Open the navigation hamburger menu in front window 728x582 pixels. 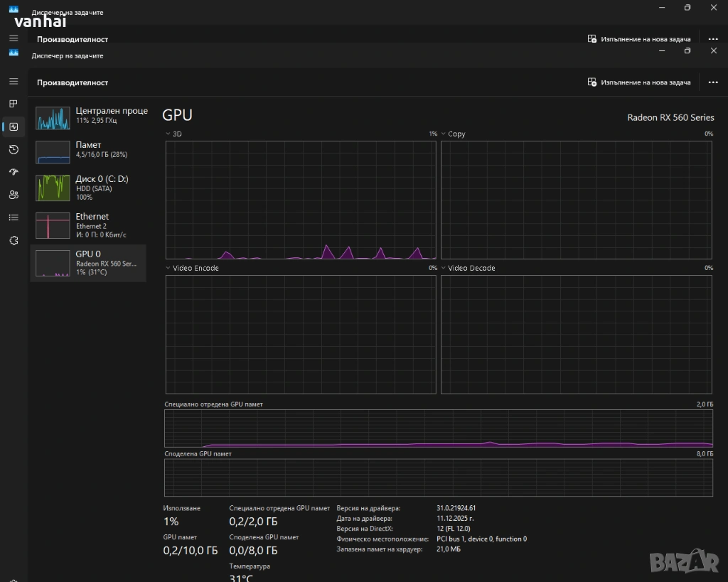pyautogui.click(x=14, y=82)
